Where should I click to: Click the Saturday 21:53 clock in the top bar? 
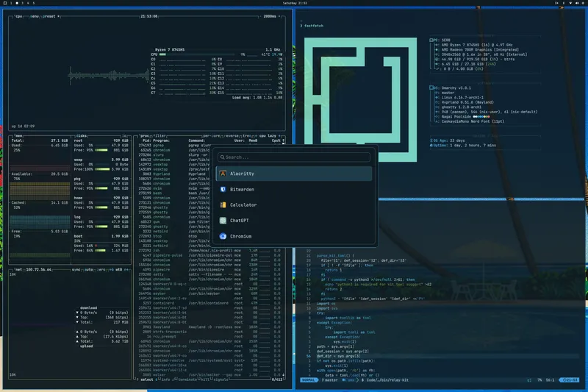point(295,3)
